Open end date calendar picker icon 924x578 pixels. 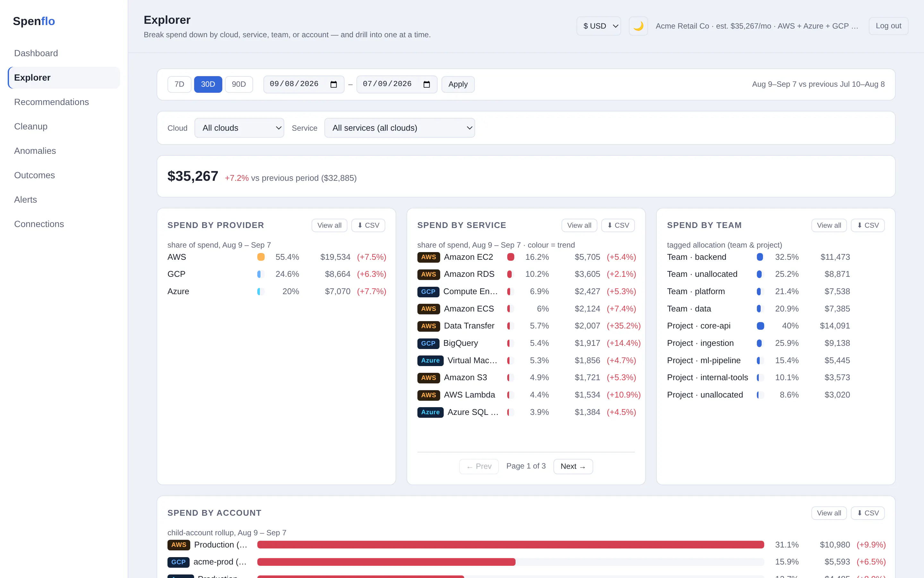coord(426,84)
